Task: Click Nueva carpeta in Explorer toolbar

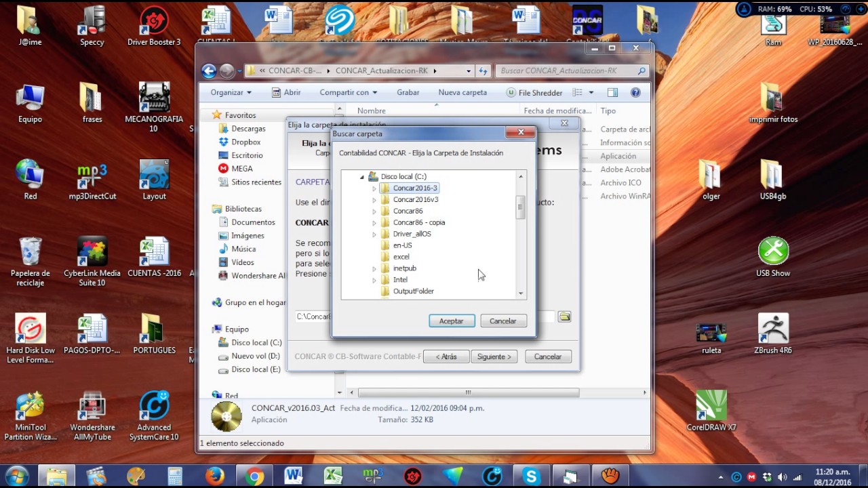Action: click(x=462, y=92)
